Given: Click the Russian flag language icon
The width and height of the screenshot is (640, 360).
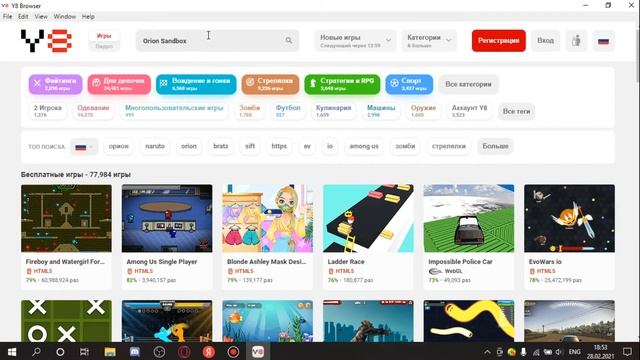Looking at the screenshot, I should [603, 41].
